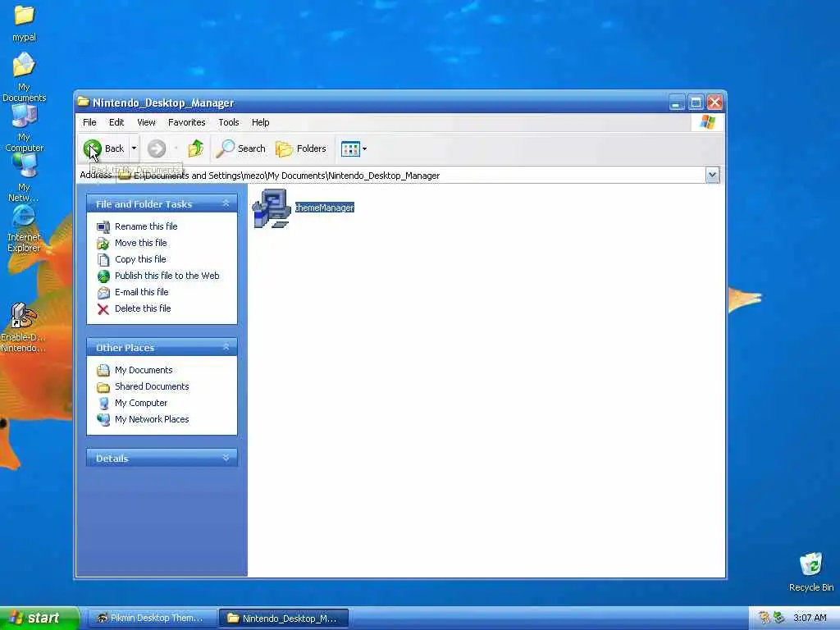Click Rename this file link
The height and width of the screenshot is (630, 840).
pyautogui.click(x=146, y=226)
